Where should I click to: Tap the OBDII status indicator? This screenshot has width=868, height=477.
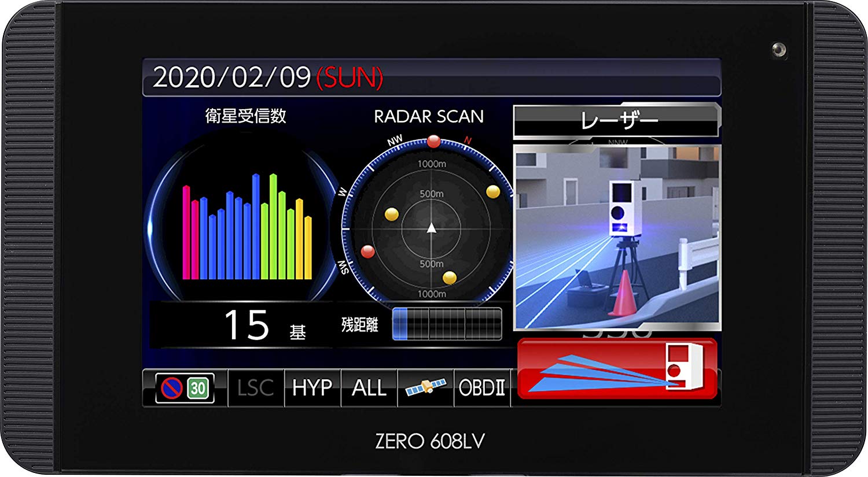pyautogui.click(x=481, y=388)
